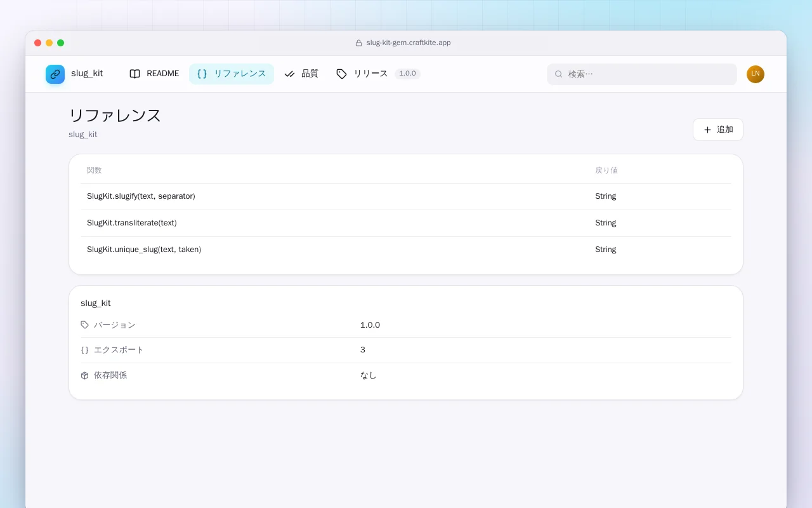Viewport: 812px width, 508px height.
Task: Click the 関数 column header
Action: 95,170
